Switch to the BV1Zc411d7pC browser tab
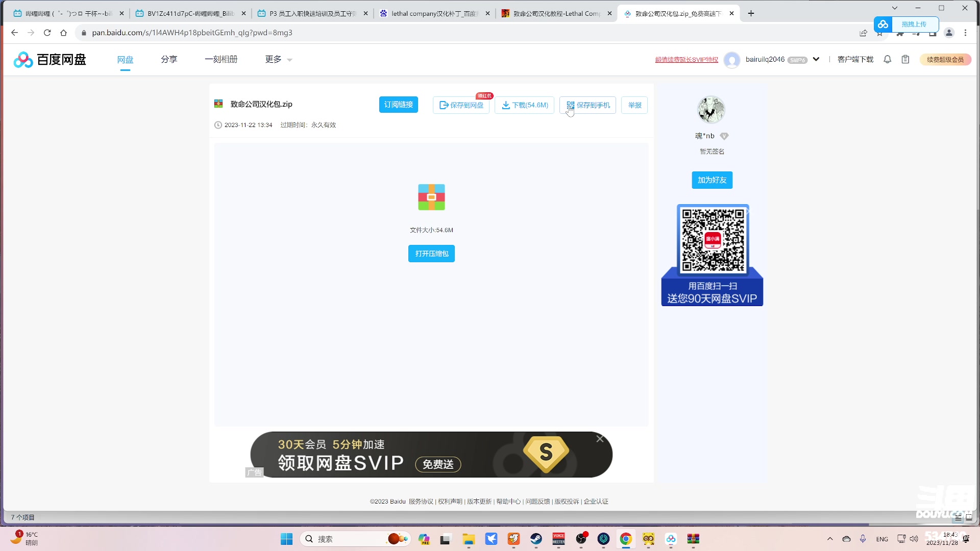Image resolution: width=980 pixels, height=551 pixels. pyautogui.click(x=190, y=13)
